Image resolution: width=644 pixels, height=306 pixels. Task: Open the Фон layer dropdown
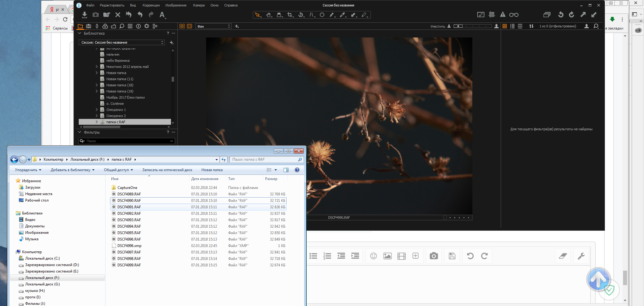click(213, 26)
